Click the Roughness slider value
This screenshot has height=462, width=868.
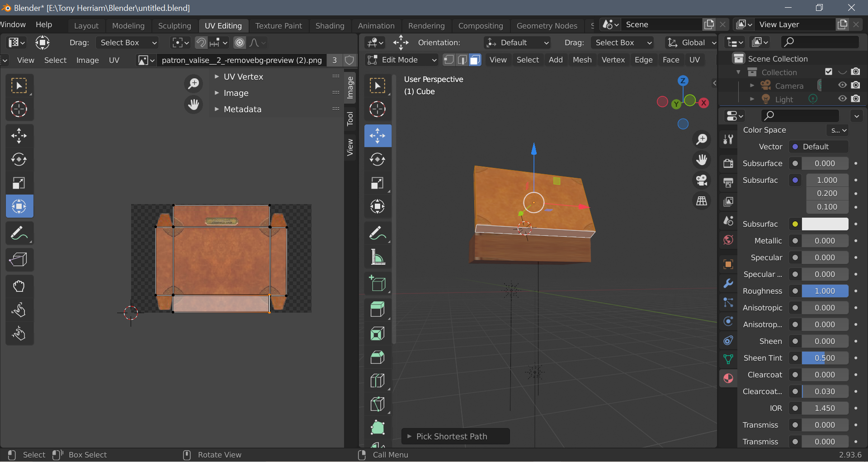tap(825, 291)
